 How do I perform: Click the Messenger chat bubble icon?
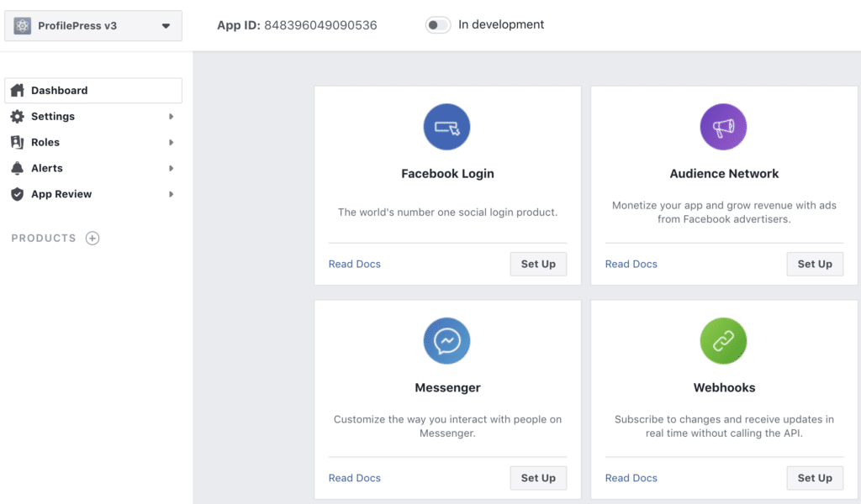pyautogui.click(x=447, y=340)
